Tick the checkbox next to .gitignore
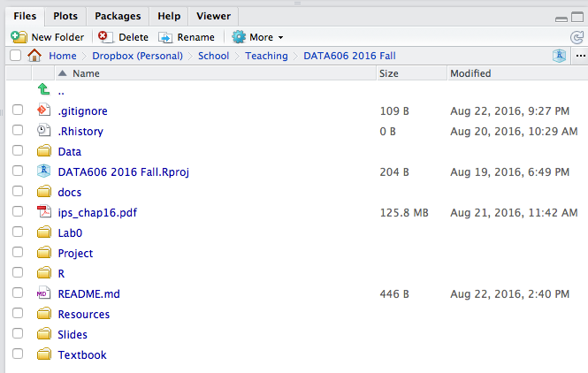The image size is (588, 373). (18, 111)
